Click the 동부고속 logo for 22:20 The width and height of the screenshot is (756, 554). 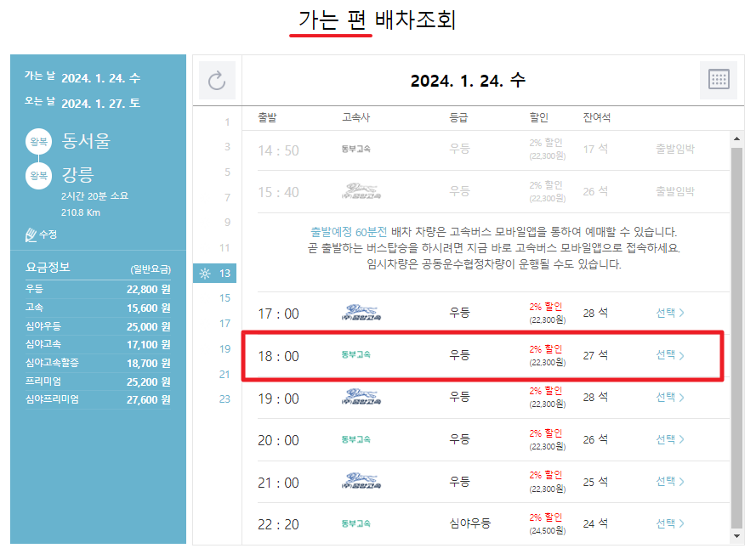(x=356, y=523)
